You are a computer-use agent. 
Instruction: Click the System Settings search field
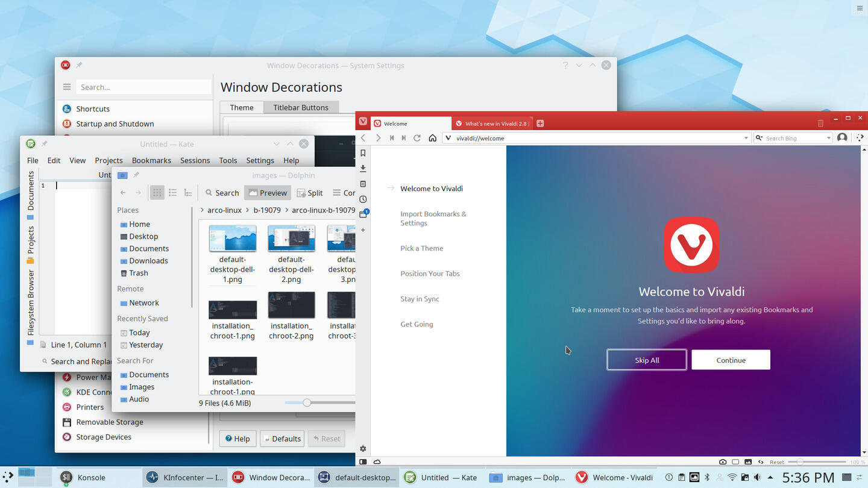[143, 87]
